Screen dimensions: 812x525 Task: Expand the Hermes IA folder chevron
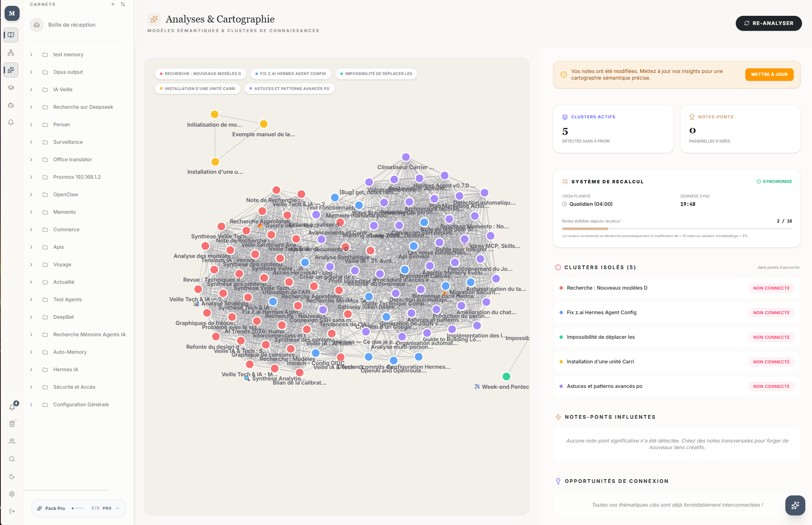pos(31,370)
